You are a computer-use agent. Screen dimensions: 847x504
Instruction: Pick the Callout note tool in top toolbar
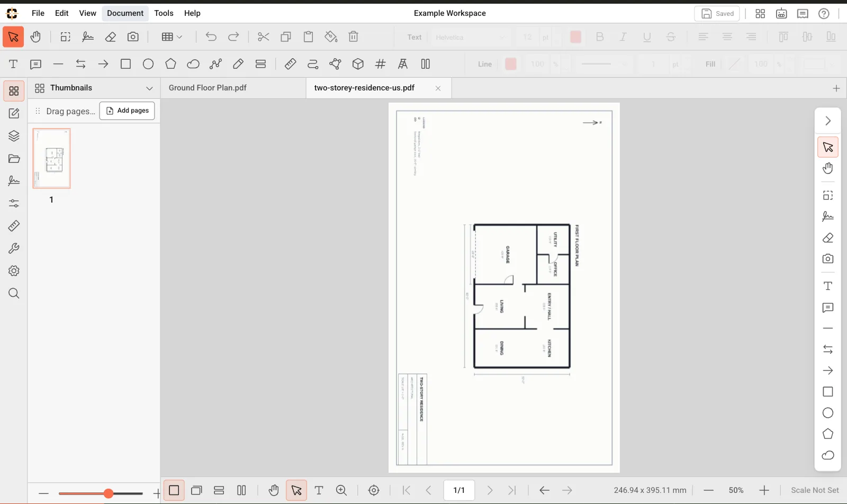click(35, 64)
